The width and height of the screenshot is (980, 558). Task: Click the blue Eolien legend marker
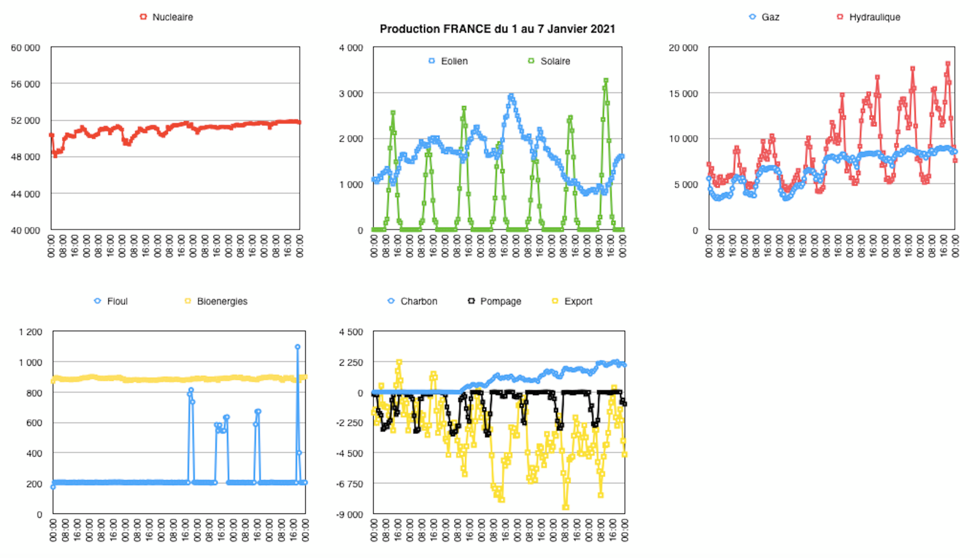coord(431,61)
